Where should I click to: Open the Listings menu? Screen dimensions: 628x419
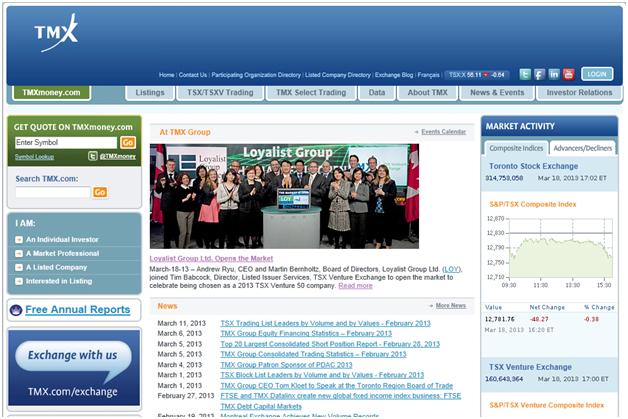pyautogui.click(x=150, y=93)
